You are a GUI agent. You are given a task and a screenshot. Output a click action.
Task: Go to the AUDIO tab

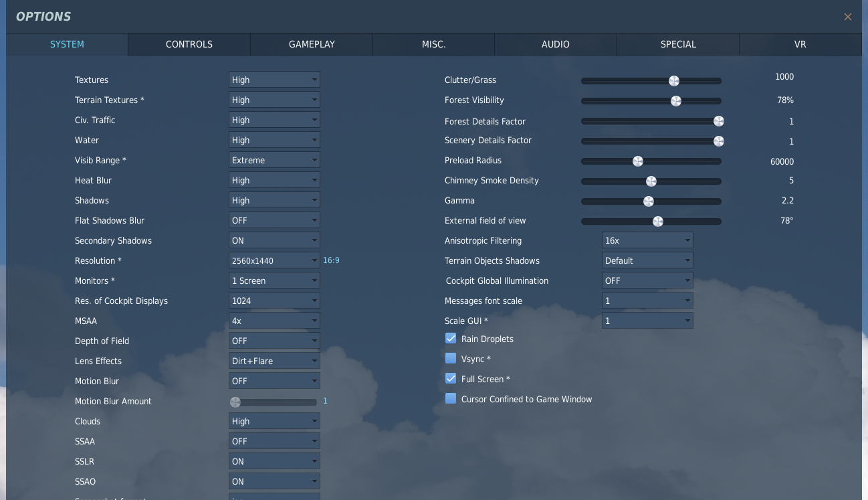coord(556,44)
